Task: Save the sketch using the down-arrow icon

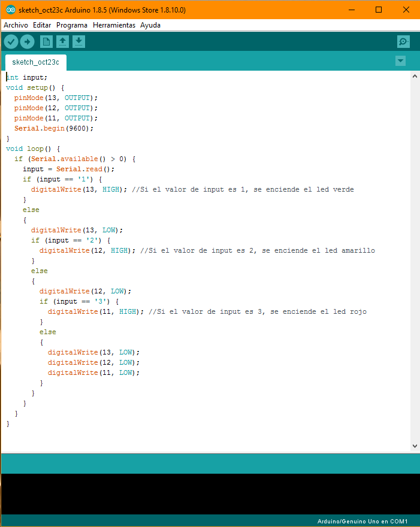Action: point(78,42)
